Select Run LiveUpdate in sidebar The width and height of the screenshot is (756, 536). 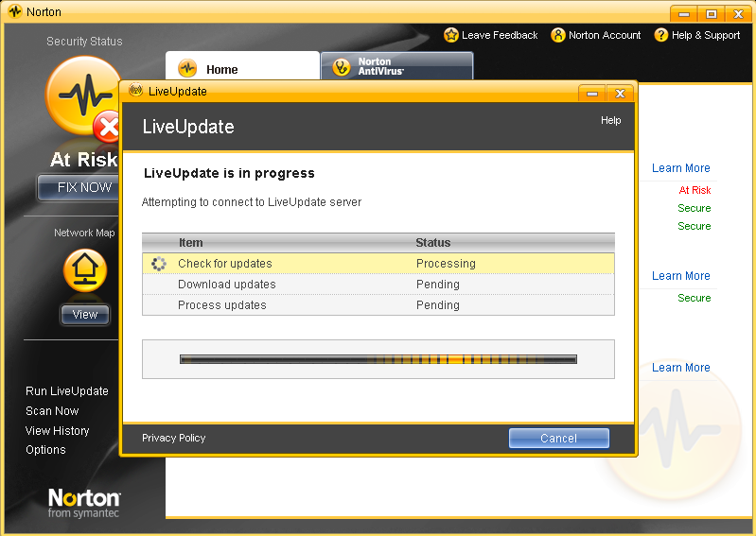click(x=67, y=391)
